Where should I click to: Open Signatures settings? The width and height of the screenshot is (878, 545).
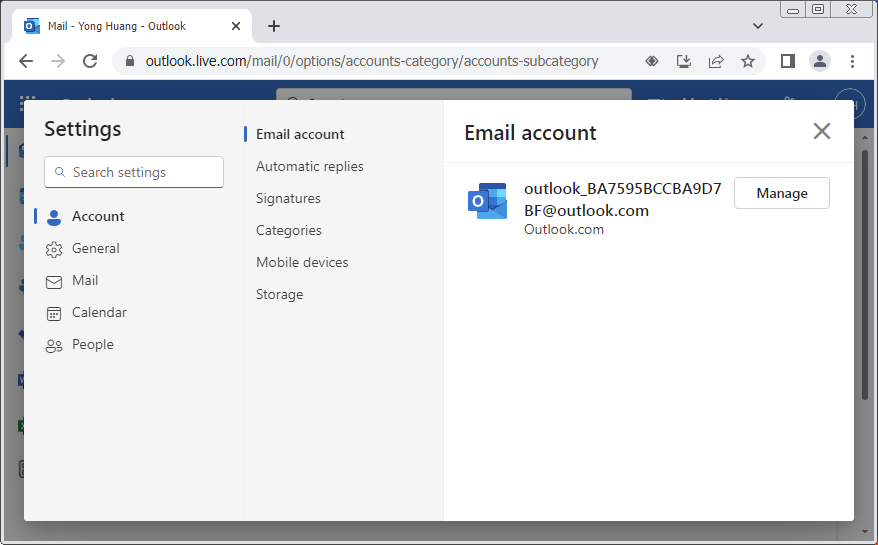[288, 198]
